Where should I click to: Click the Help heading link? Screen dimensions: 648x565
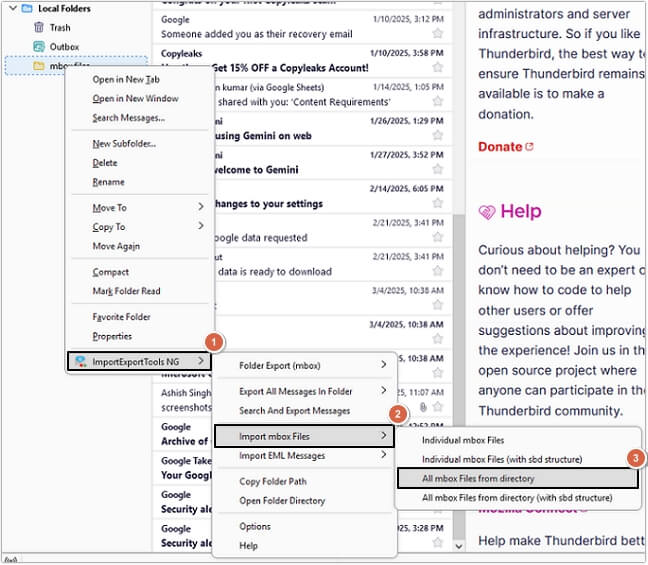520,212
